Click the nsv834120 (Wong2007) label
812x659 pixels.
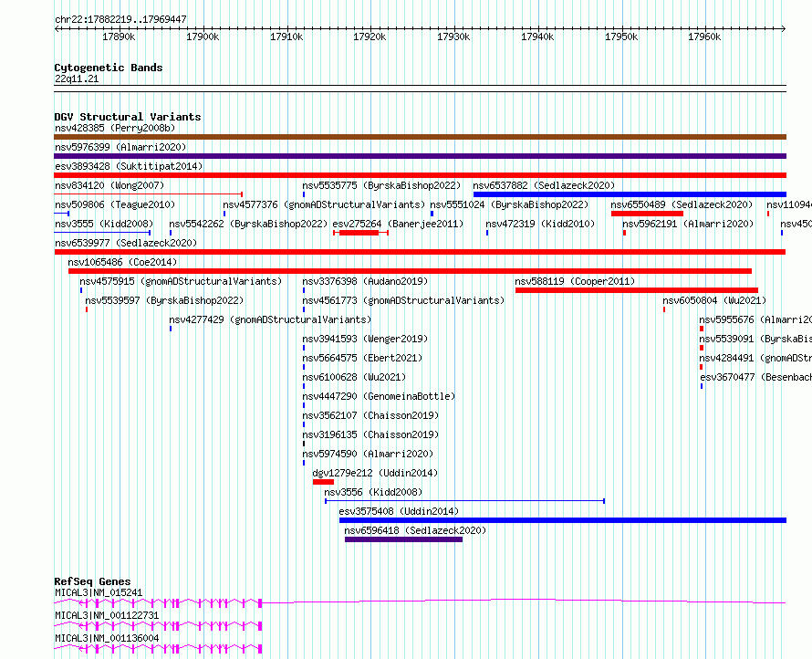tap(109, 185)
